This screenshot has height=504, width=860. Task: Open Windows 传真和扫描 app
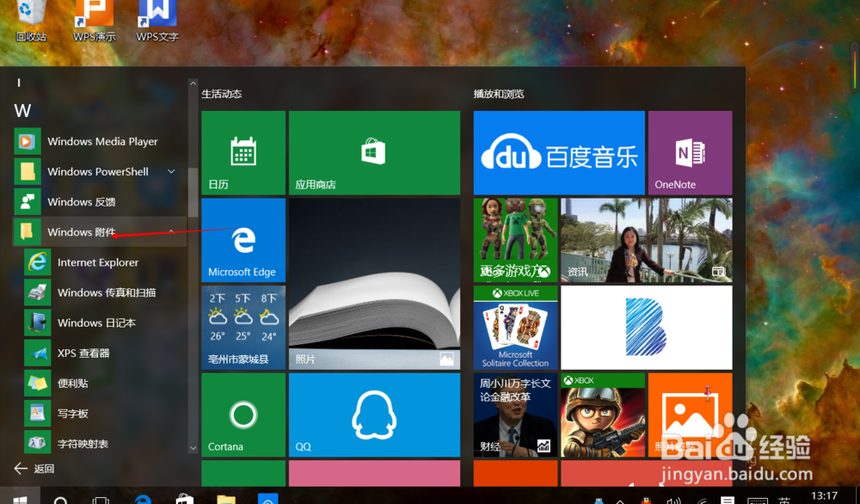pyautogui.click(x=104, y=292)
